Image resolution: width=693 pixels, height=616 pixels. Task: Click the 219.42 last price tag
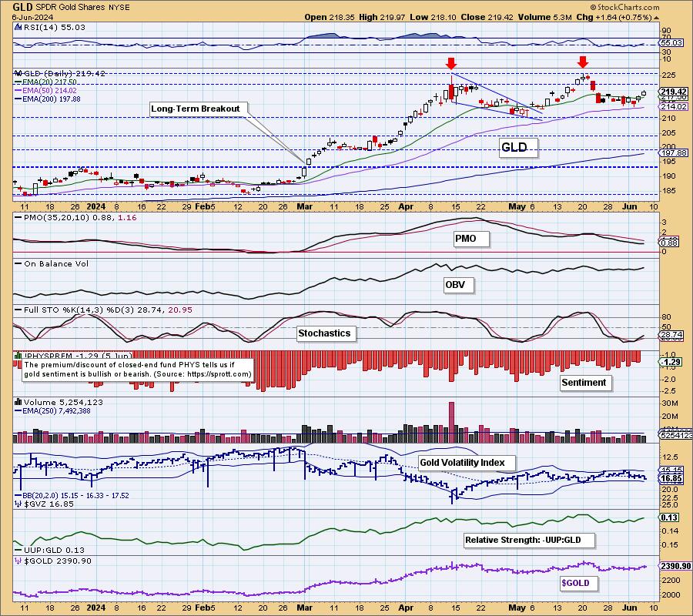673,92
